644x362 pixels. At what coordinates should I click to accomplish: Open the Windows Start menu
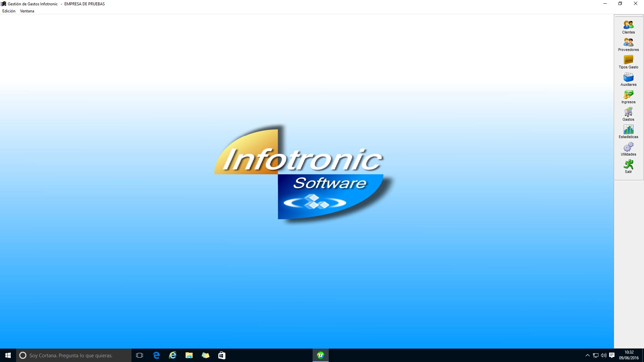pos(8,355)
